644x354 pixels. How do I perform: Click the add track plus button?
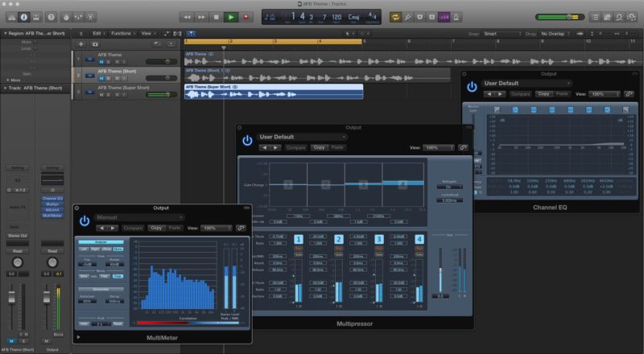click(81, 44)
